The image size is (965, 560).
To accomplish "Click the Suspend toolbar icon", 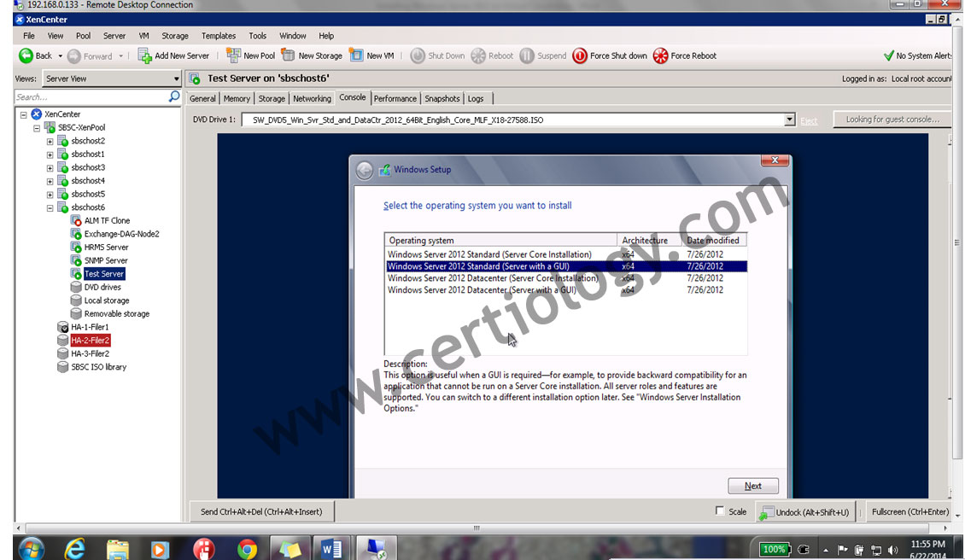I will 527,56.
